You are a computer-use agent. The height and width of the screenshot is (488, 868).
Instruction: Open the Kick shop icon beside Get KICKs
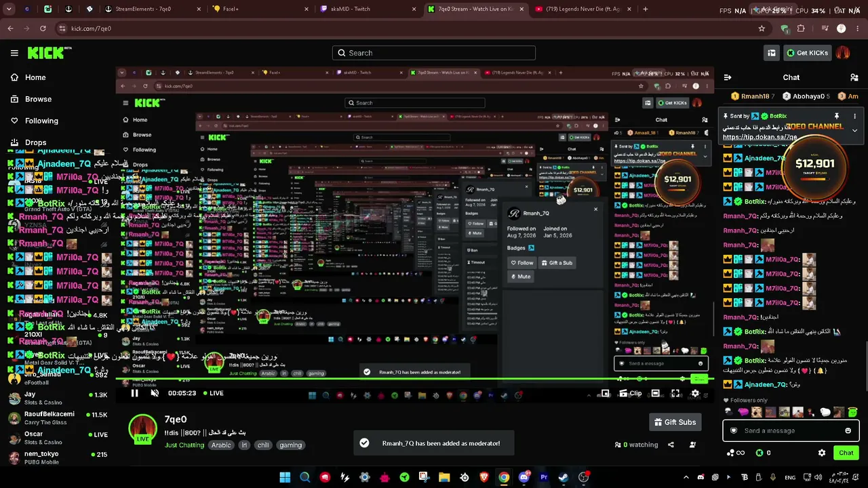coord(772,53)
